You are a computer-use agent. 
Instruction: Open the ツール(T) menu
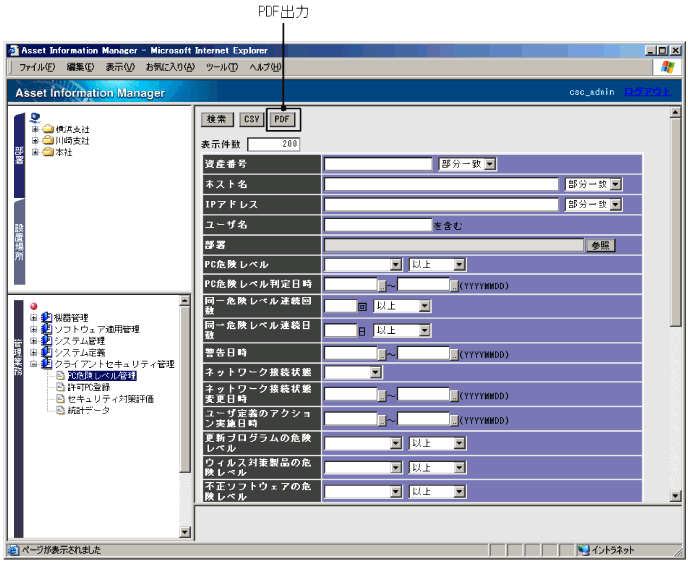tap(222, 67)
